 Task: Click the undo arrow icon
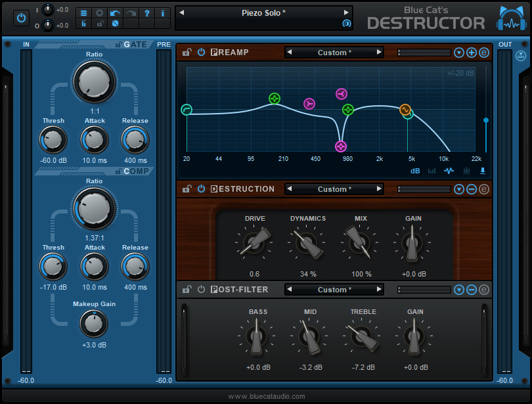[115, 13]
